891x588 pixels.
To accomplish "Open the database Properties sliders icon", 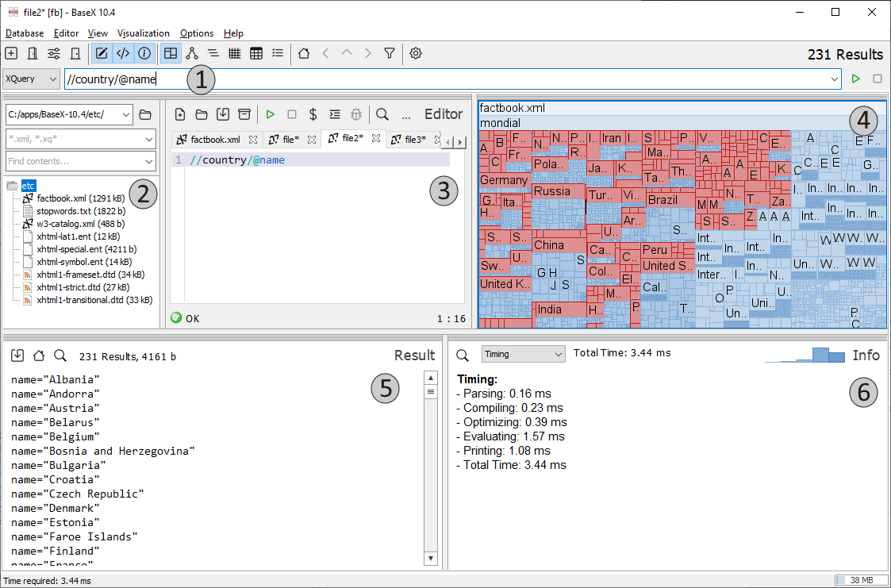I will [x=54, y=54].
